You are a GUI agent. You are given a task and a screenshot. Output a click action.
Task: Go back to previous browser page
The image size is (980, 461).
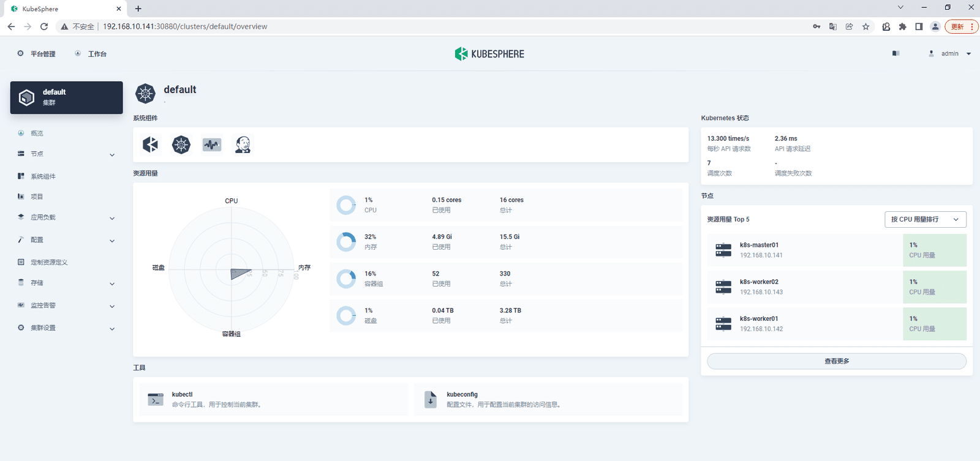coord(11,26)
